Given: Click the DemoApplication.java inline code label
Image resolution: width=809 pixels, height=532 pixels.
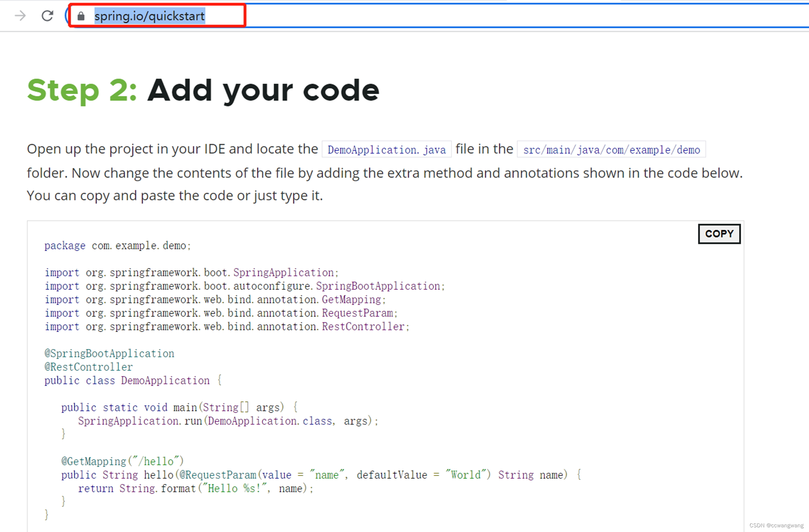Looking at the screenshot, I should click(386, 150).
